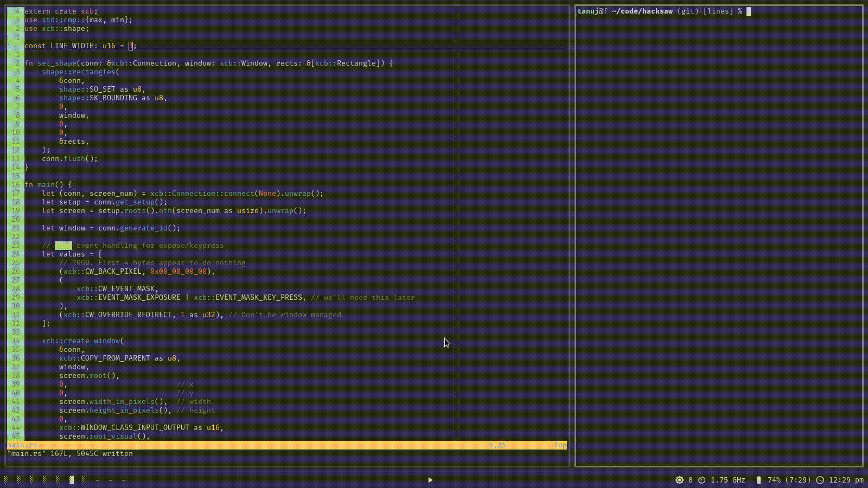This screenshot has width=868, height=488.
Task: Click the battery icon in status bar
Action: (x=758, y=480)
